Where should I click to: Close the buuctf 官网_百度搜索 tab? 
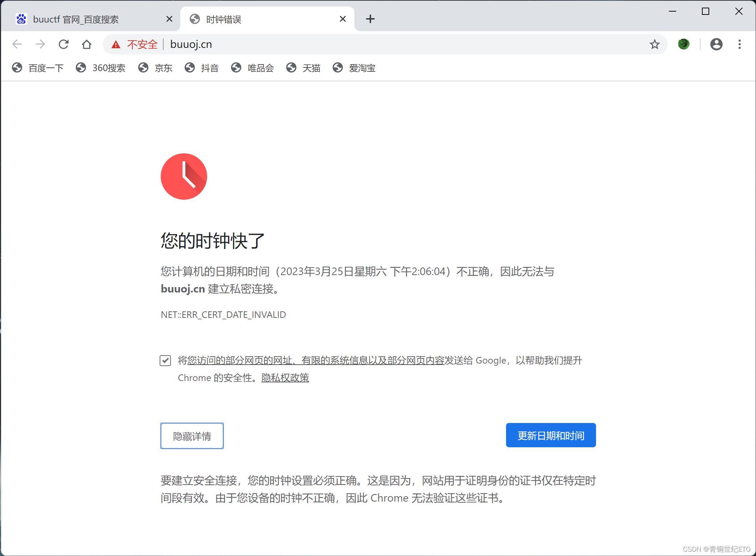169,19
